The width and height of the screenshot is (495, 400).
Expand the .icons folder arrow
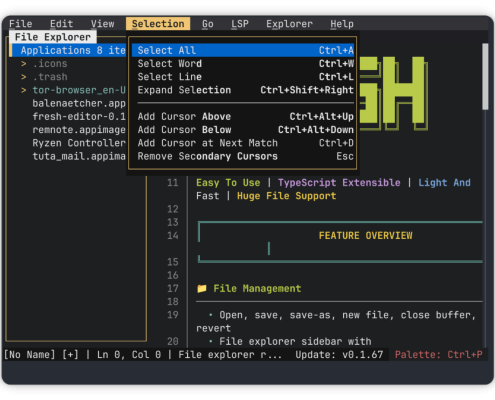point(24,63)
